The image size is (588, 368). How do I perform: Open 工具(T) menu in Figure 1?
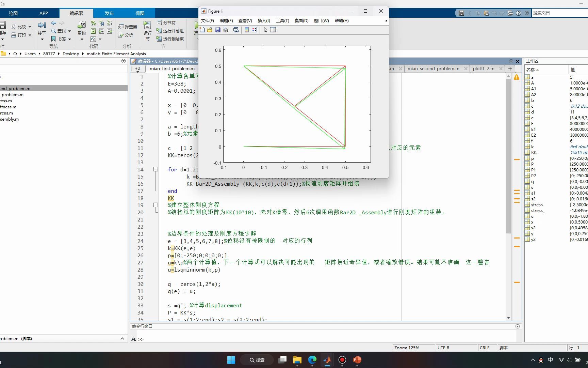click(x=282, y=21)
